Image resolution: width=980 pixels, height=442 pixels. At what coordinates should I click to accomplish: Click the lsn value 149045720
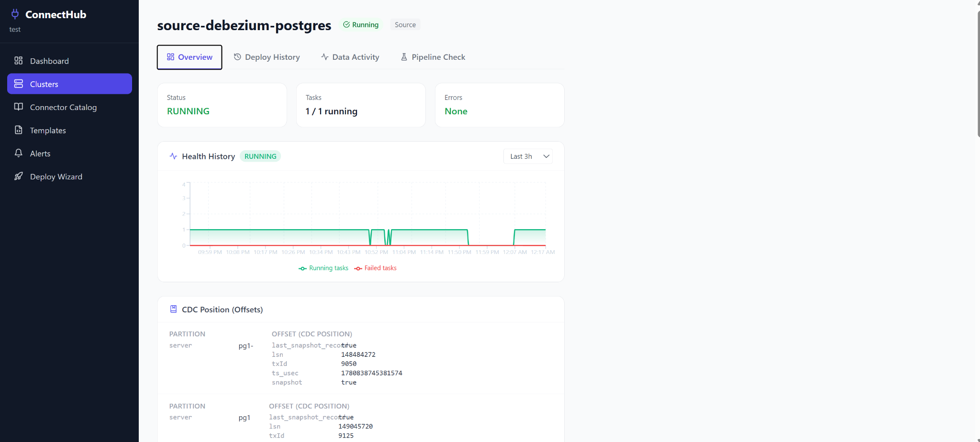click(356, 426)
